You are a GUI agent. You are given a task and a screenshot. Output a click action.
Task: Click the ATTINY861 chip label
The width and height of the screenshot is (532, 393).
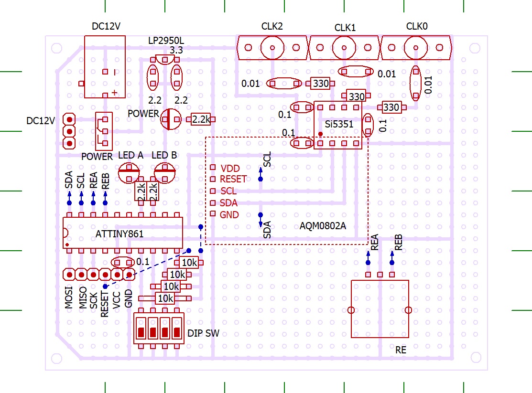coord(119,234)
